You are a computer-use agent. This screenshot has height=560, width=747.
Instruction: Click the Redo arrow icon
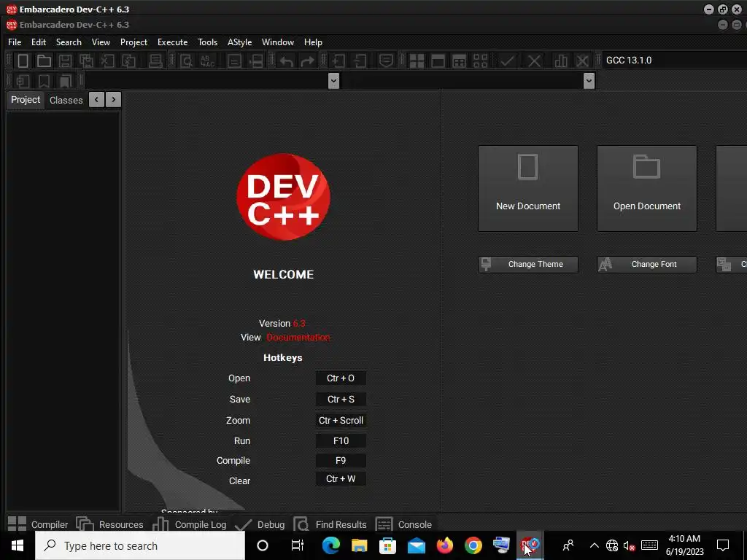coord(308,61)
